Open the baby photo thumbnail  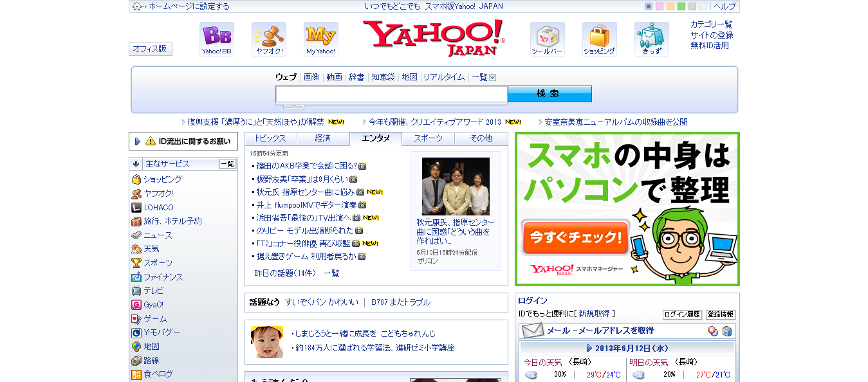pos(267,342)
